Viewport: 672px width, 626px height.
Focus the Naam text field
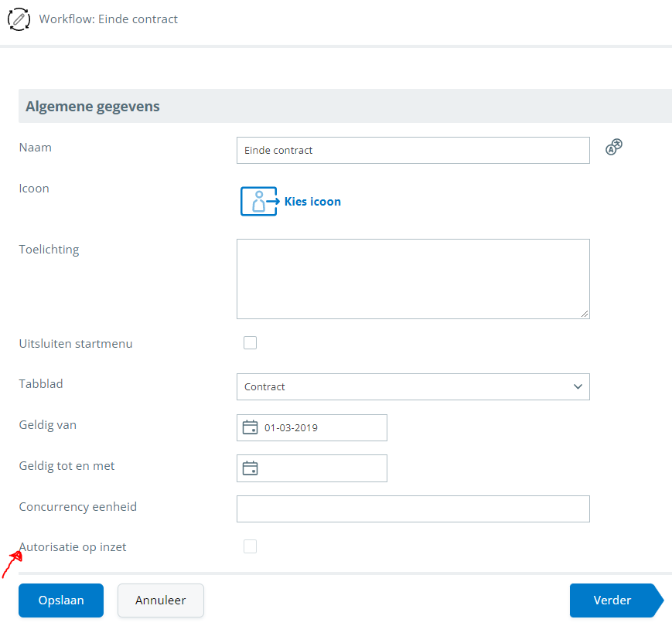click(x=413, y=151)
